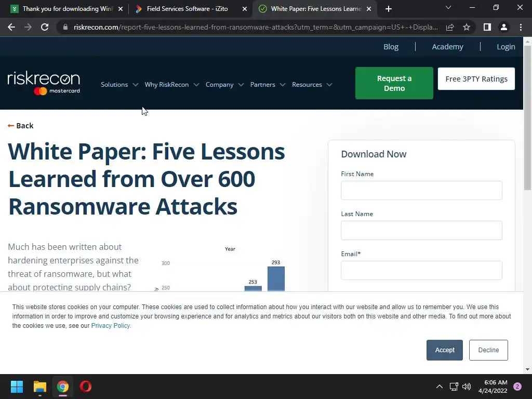Open the network status tray icon
The image size is (532, 399).
(454, 387)
